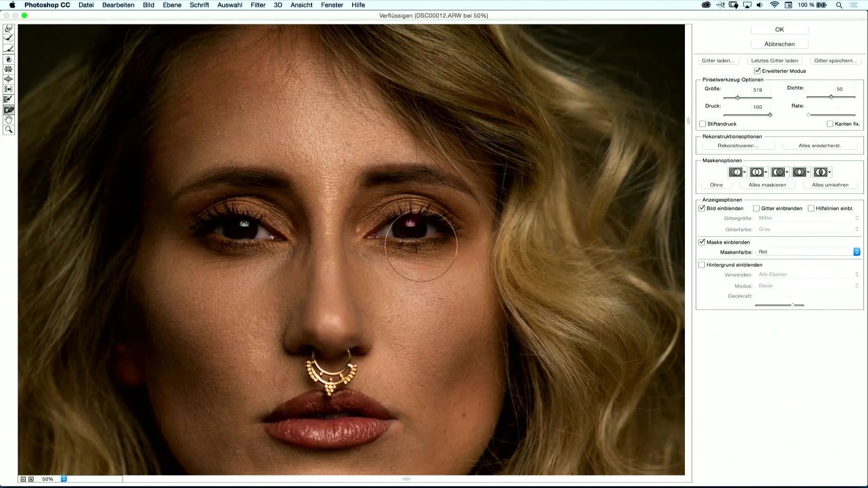
Task: Open the Filter menu
Action: tap(258, 5)
